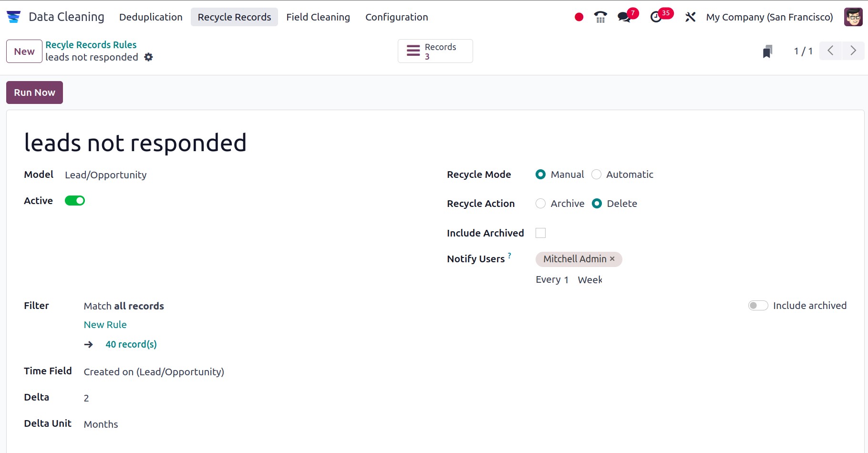Select the Archive recycle action
868x453 pixels.
pos(540,204)
